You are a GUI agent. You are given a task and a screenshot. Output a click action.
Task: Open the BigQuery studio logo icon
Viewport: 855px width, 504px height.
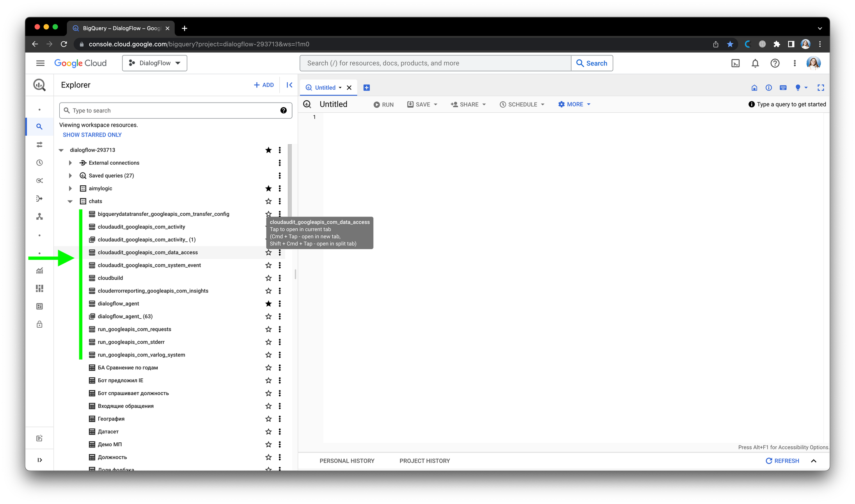pyautogui.click(x=39, y=85)
